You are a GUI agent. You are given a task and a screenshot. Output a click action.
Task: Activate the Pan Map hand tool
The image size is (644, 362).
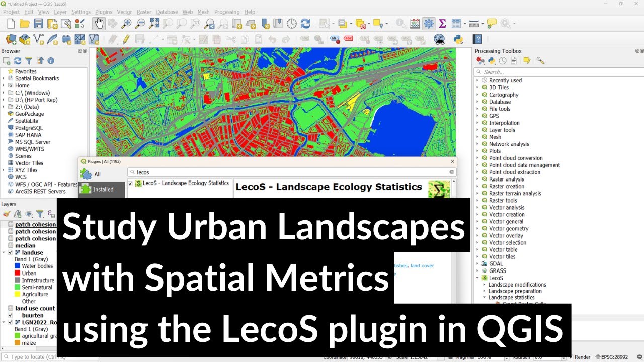(99, 23)
